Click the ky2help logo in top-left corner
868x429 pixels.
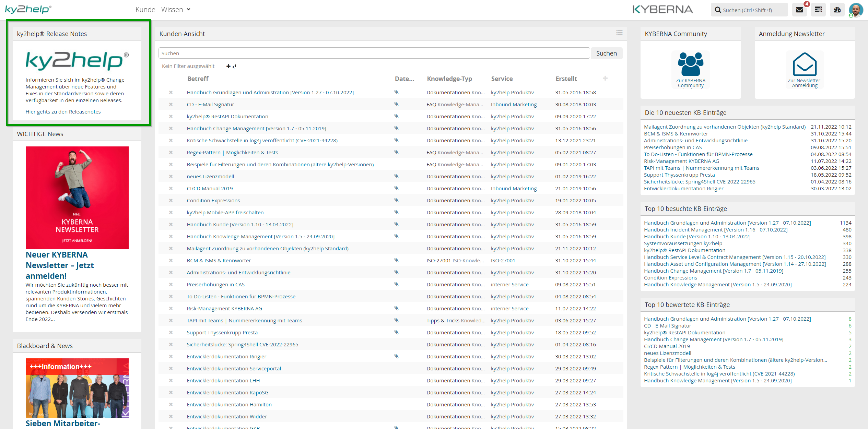pyautogui.click(x=28, y=9)
